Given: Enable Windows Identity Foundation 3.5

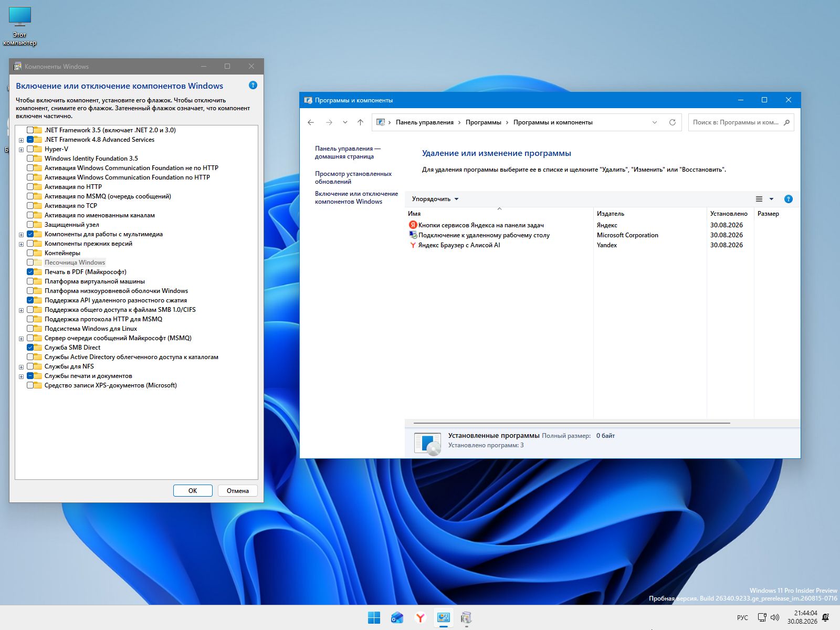Looking at the screenshot, I should [x=30, y=159].
